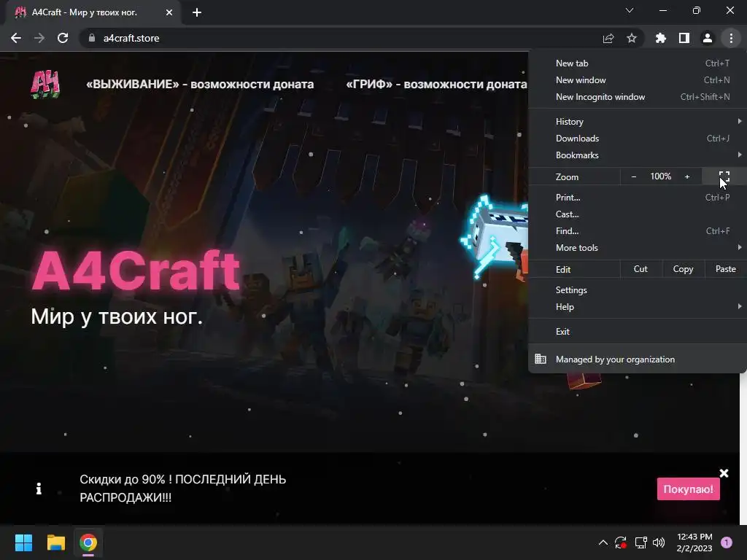Increase zoom with plus button
Image resolution: width=747 pixels, height=560 pixels.
pos(687,176)
